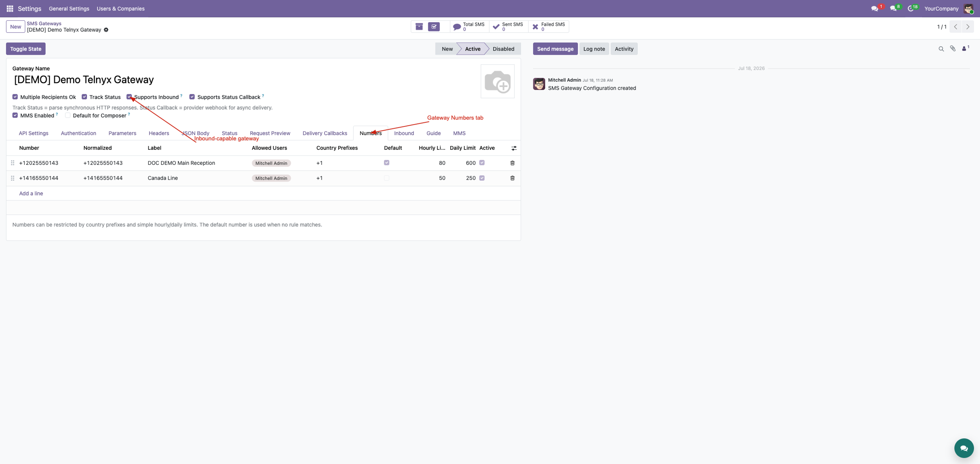Open user avatar menu in top bar
The image size is (980, 464).
969,9
